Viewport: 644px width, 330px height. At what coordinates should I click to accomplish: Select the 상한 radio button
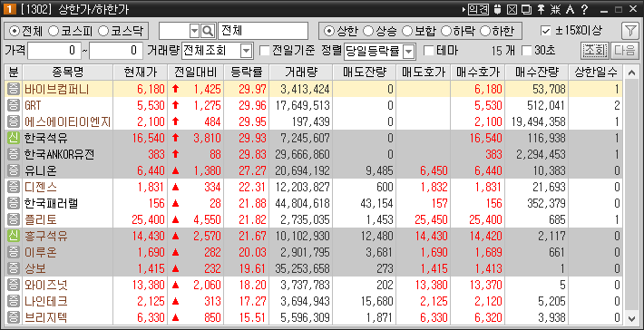pyautogui.click(x=328, y=31)
